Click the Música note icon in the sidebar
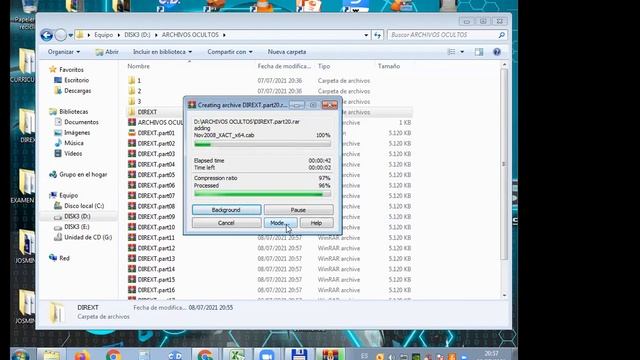This screenshot has height=360, width=640. [x=58, y=143]
